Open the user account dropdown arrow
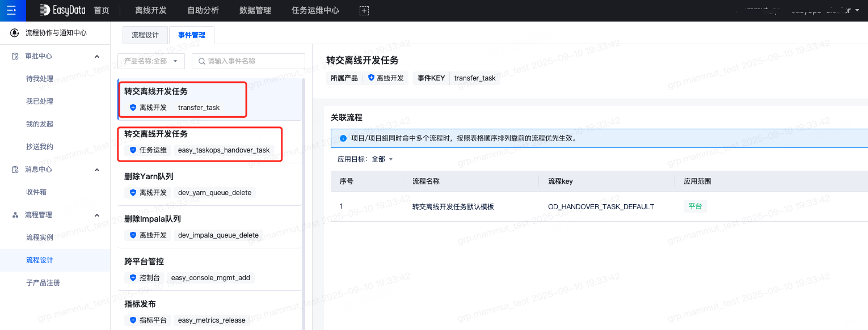 pos(857,10)
